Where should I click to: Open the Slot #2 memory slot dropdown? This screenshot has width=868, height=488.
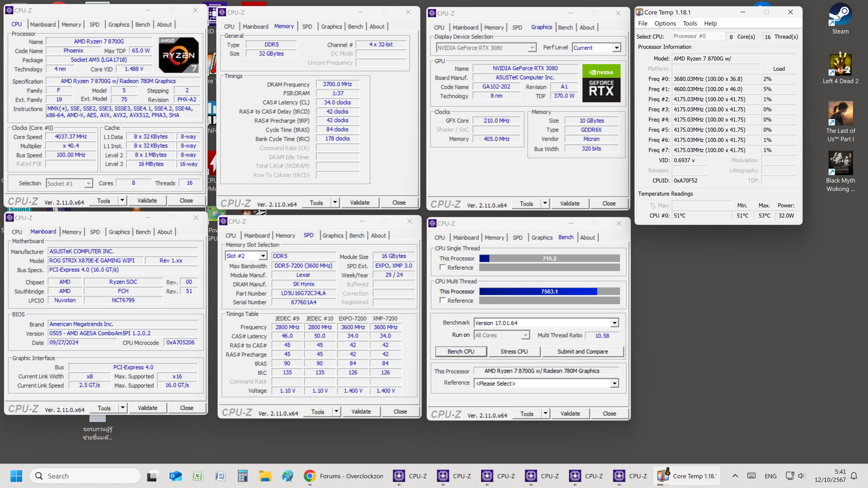[246, 256]
